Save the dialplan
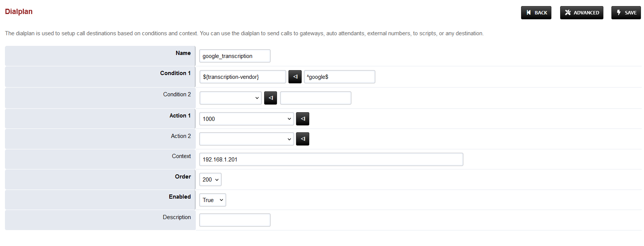 (626, 13)
